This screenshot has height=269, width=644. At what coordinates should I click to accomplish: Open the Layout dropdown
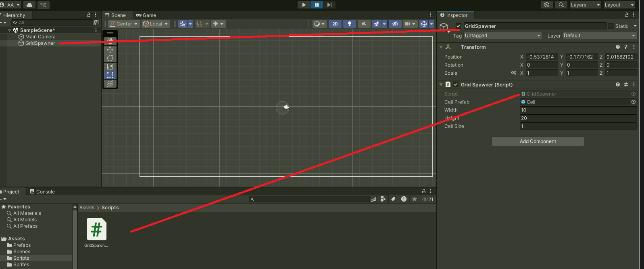tap(619, 5)
